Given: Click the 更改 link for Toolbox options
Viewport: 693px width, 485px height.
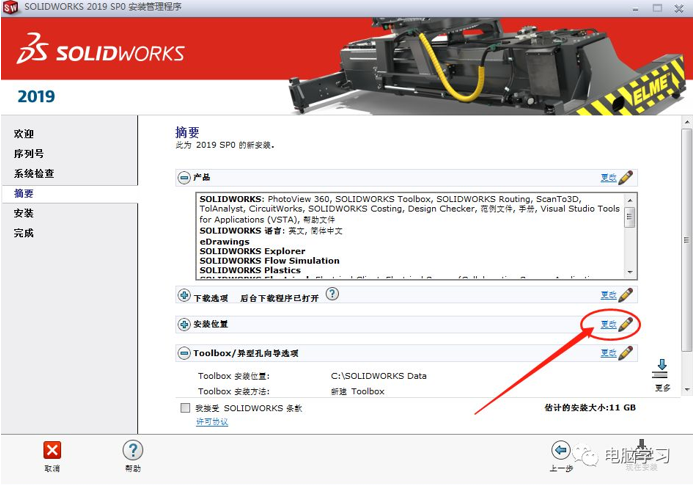Looking at the screenshot, I should click(608, 353).
